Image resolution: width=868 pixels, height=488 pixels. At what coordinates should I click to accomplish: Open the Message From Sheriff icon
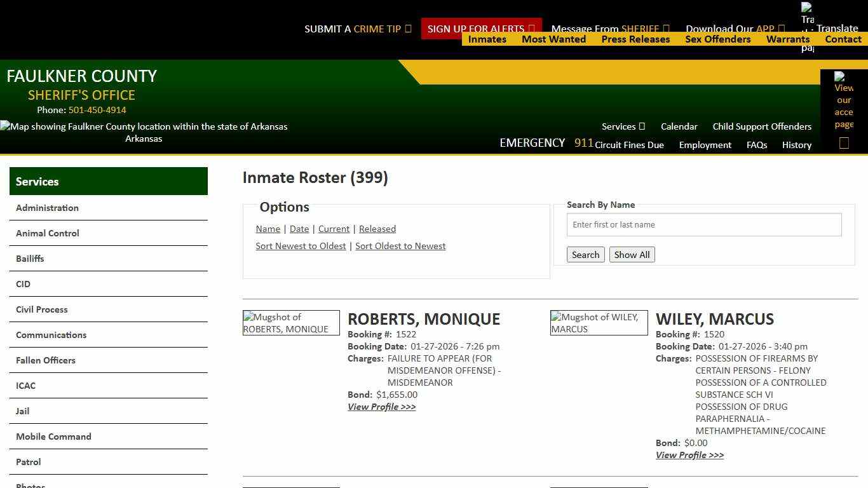click(x=667, y=29)
